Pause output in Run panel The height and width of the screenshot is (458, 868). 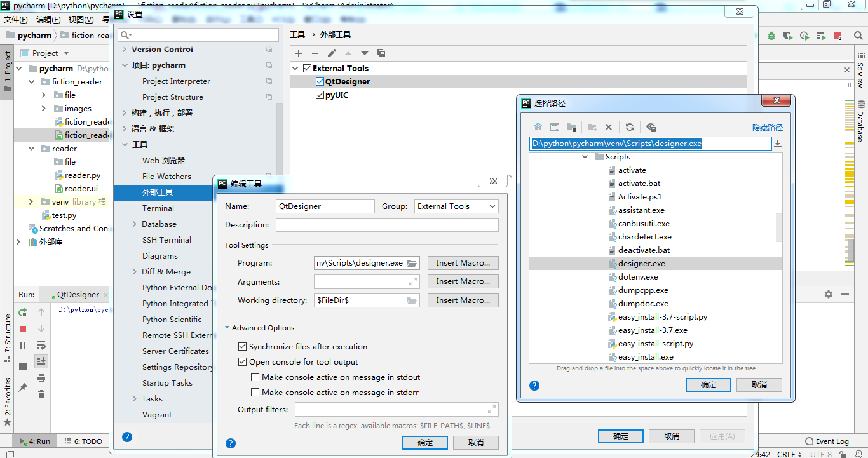(x=23, y=346)
